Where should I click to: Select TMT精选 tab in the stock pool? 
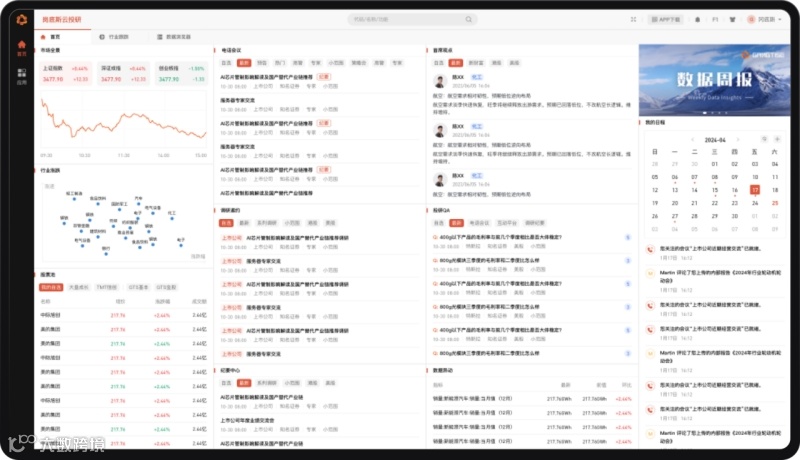107,287
